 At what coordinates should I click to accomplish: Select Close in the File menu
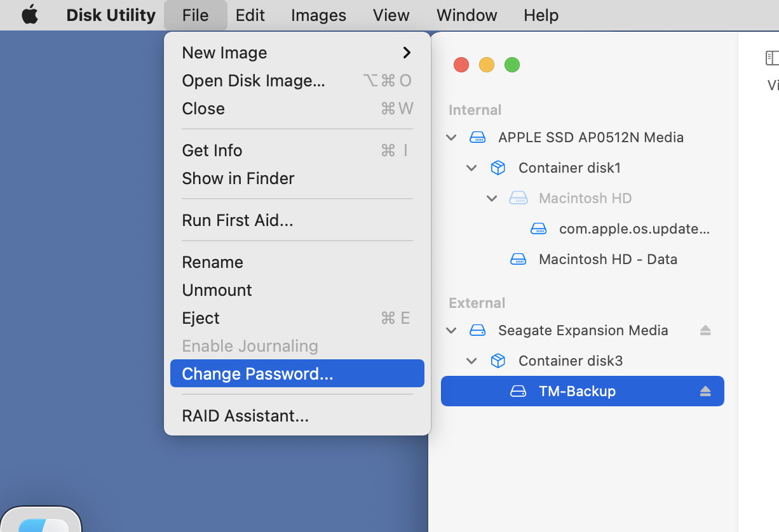point(297,109)
